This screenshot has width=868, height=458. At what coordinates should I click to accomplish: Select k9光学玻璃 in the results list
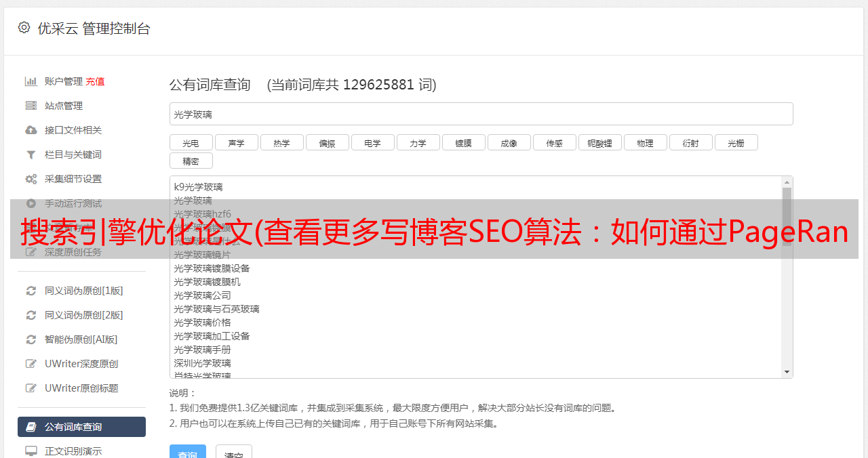tap(198, 187)
